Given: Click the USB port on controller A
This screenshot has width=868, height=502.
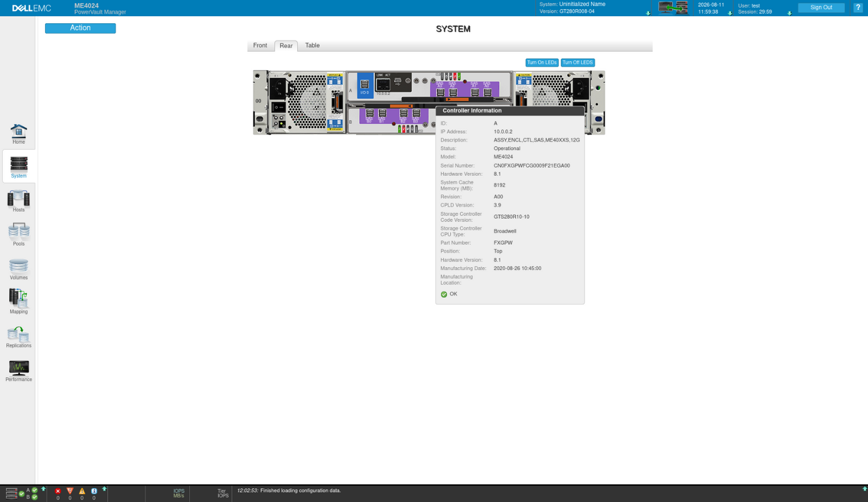Looking at the screenshot, I should (x=398, y=82).
